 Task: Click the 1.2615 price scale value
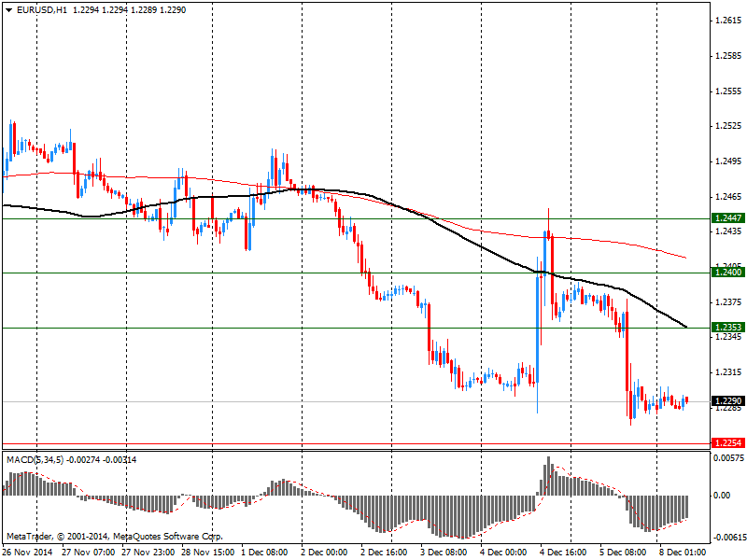click(729, 21)
